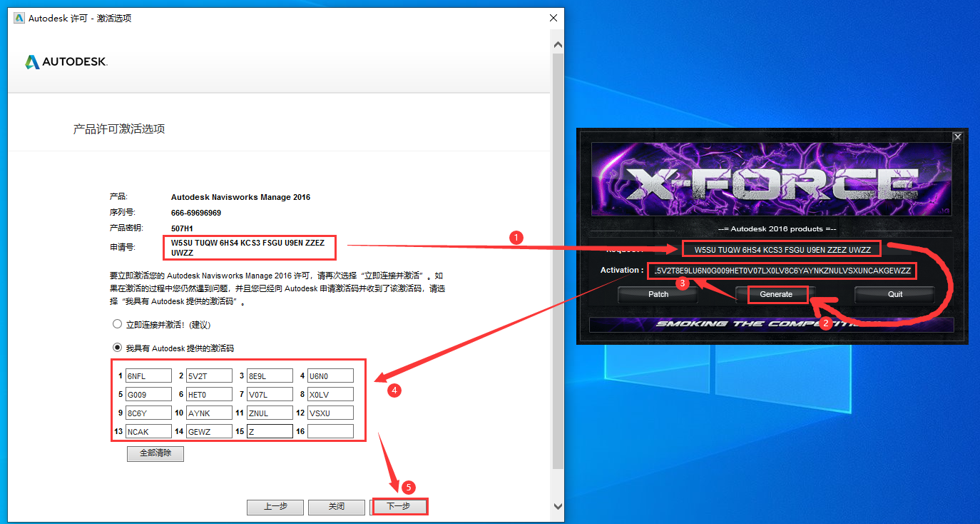Click the '申请号:' label
Image resolution: width=980 pixels, height=524 pixels.
(x=122, y=246)
